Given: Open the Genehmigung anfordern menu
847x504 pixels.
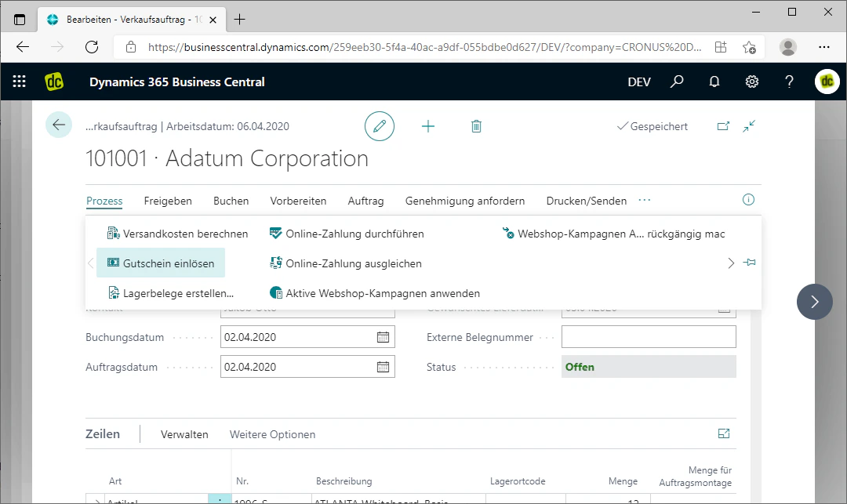Looking at the screenshot, I should [x=465, y=201].
